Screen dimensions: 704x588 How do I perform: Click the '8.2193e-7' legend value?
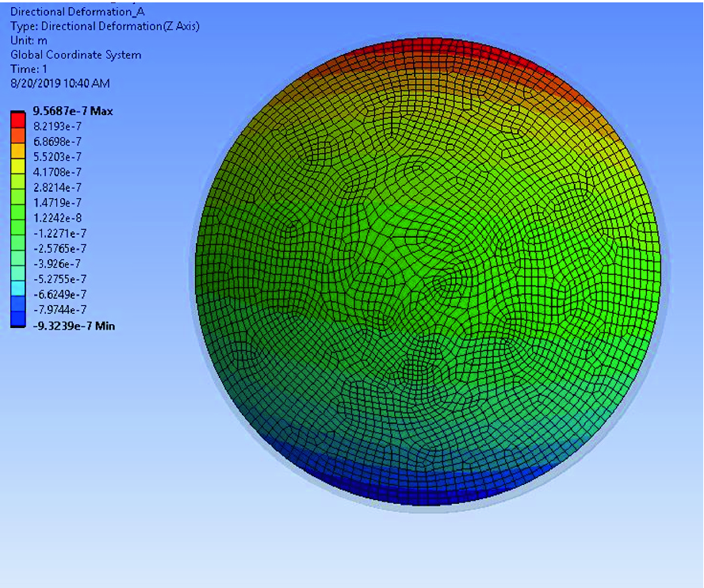click(57, 126)
